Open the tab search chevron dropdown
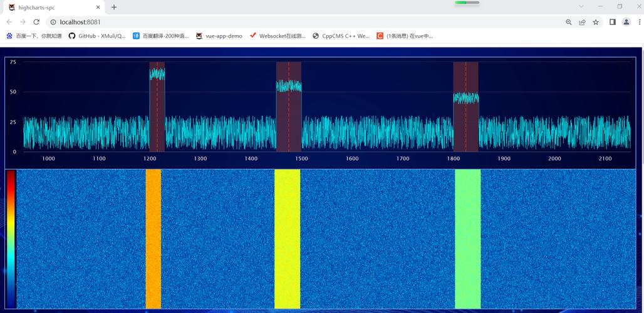Screen dimensions: 644x313 (x=581, y=6)
